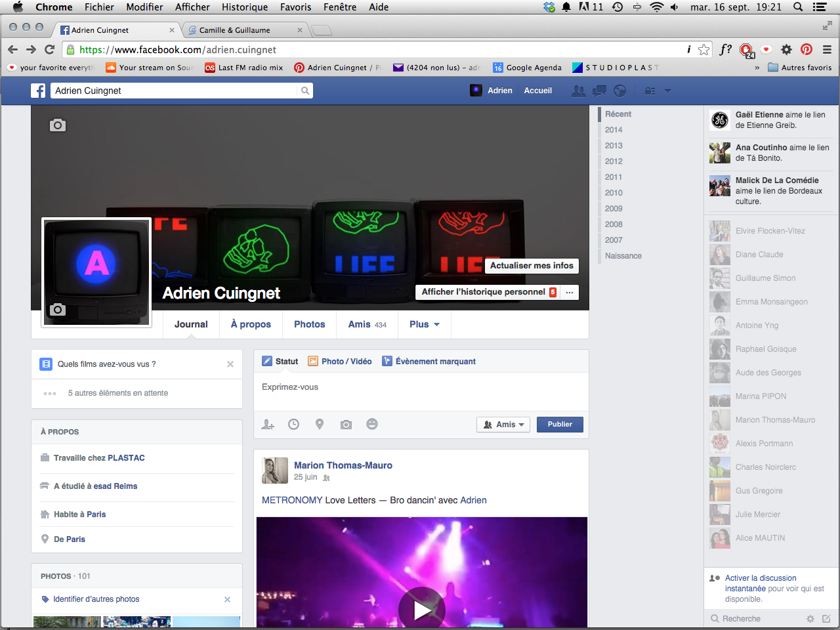Image resolution: width=840 pixels, height=630 pixels.
Task: Add location pin in status composer
Action: click(320, 425)
